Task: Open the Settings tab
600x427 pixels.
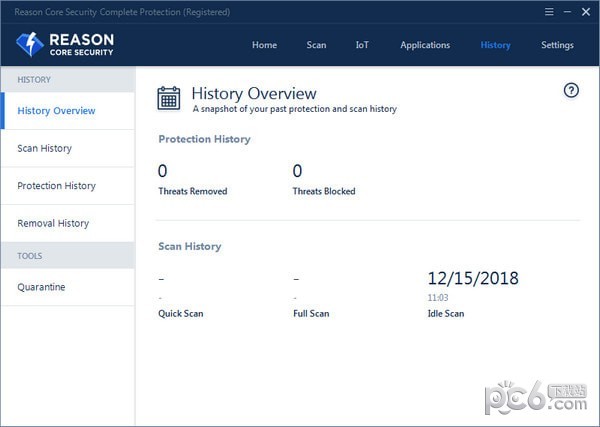Action: coord(558,45)
